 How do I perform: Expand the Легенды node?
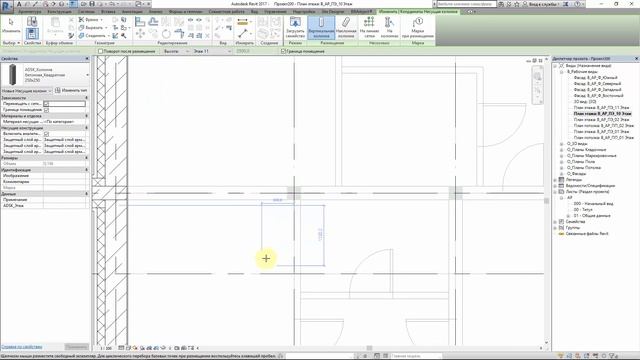(x=555, y=180)
